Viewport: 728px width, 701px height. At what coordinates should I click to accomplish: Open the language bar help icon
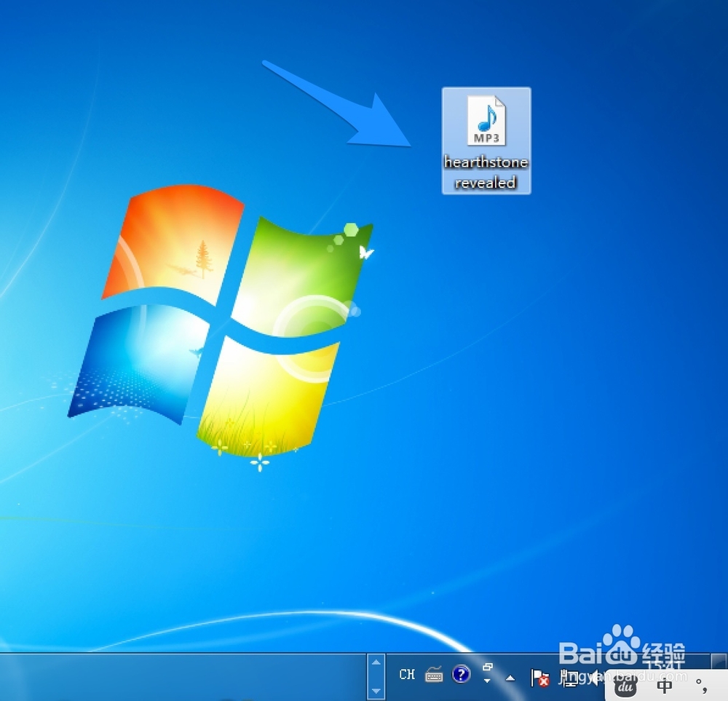tap(461, 674)
